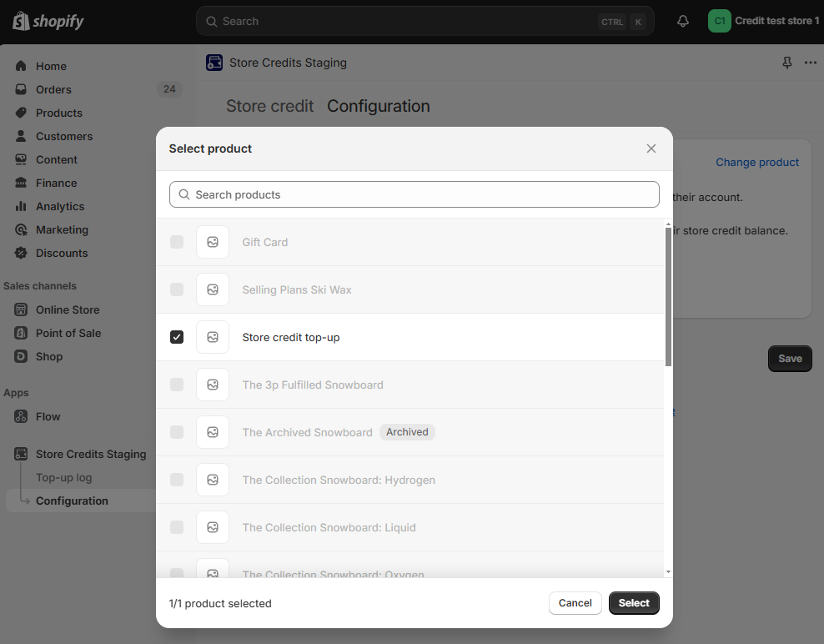
Task: Click the Finance bank icon
Action: [x=21, y=183]
